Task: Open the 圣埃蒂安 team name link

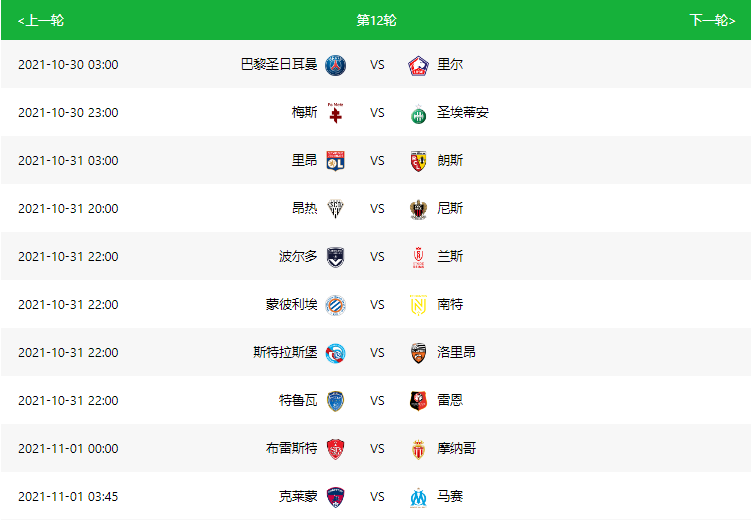Action: [463, 113]
